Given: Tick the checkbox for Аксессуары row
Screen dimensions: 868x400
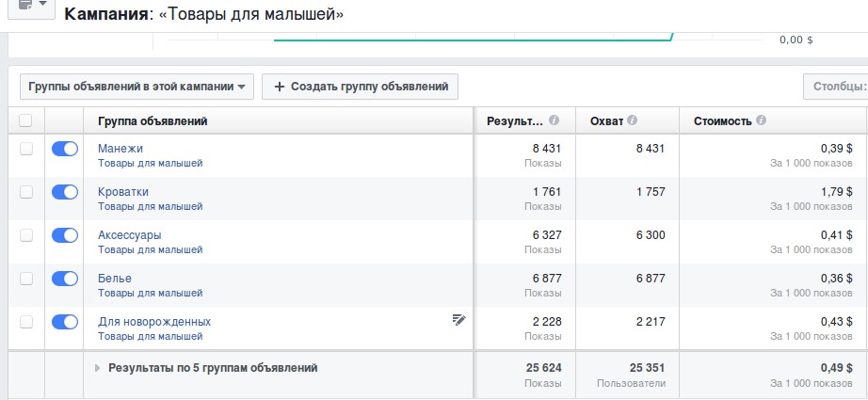Looking at the screenshot, I should click(26, 235).
